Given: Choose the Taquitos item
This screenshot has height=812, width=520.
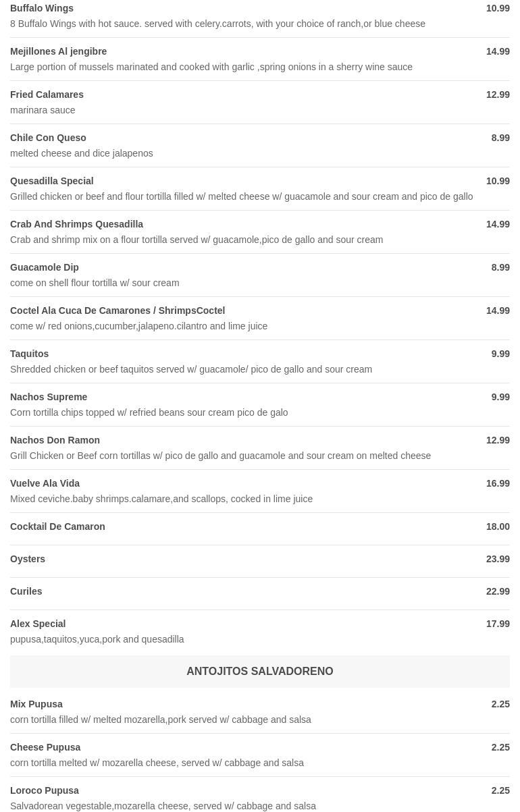Looking at the screenshot, I should point(30,354).
